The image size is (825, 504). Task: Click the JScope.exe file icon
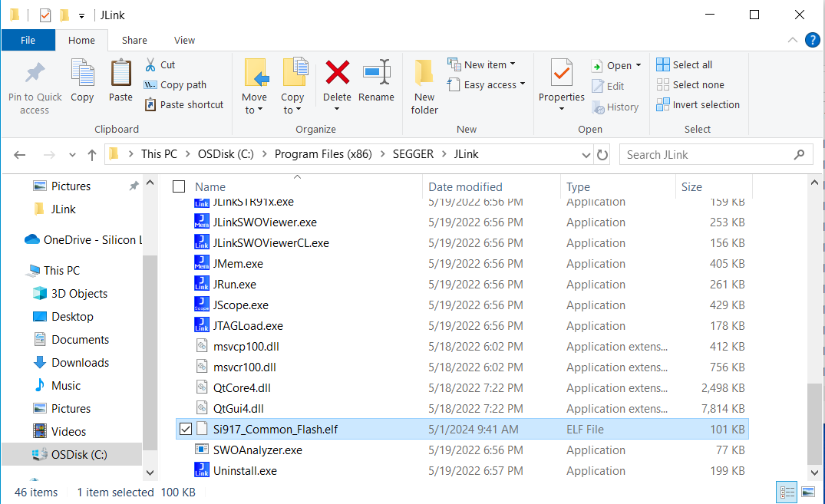click(202, 305)
